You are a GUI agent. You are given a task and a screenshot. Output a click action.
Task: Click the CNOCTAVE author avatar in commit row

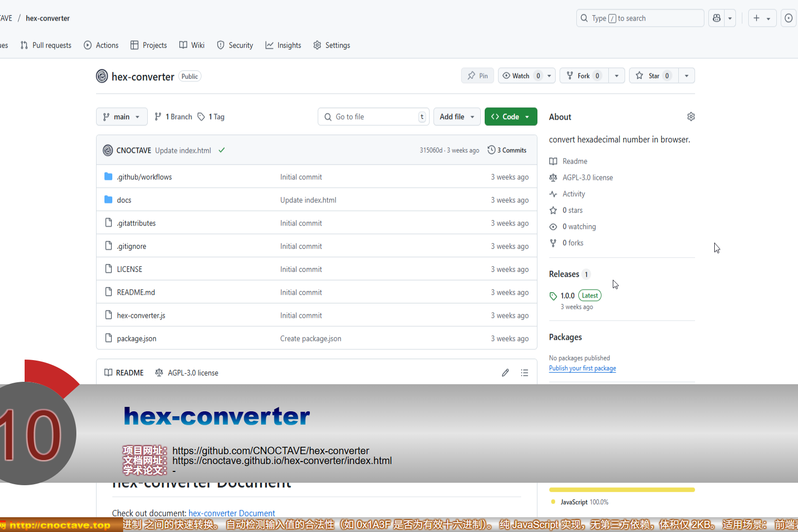[x=108, y=150]
